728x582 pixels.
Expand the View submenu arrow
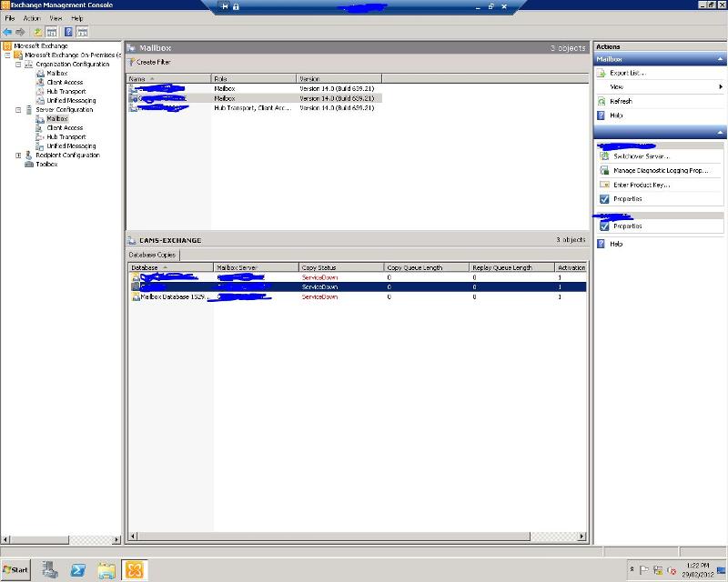[721, 86]
